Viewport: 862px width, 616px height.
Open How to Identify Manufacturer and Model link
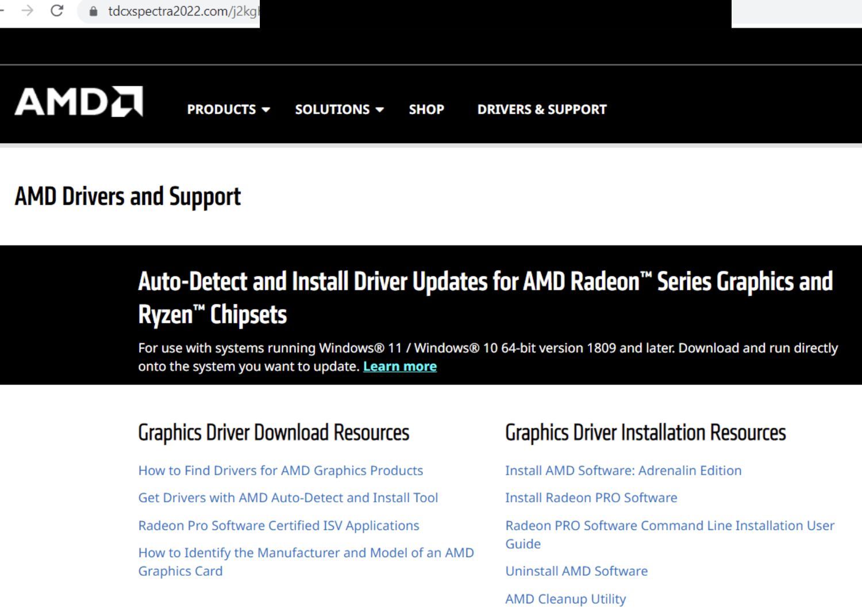pyautogui.click(x=306, y=561)
